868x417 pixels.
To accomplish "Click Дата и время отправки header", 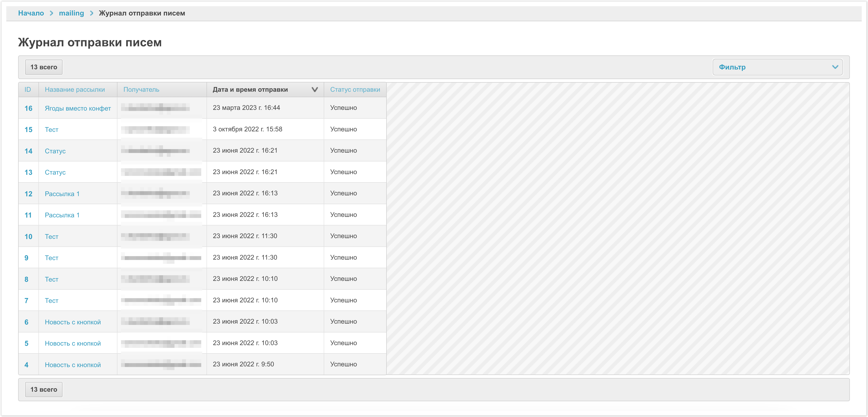I will (x=250, y=90).
